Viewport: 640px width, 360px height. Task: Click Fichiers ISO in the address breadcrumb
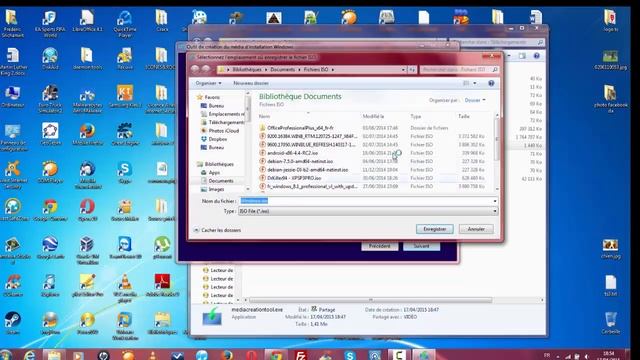coord(316,70)
